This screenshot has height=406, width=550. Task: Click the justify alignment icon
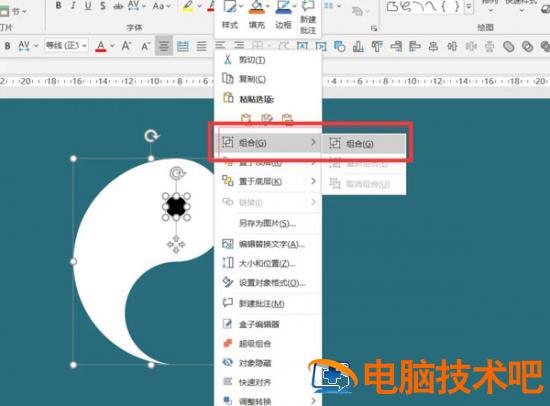[x=201, y=46]
